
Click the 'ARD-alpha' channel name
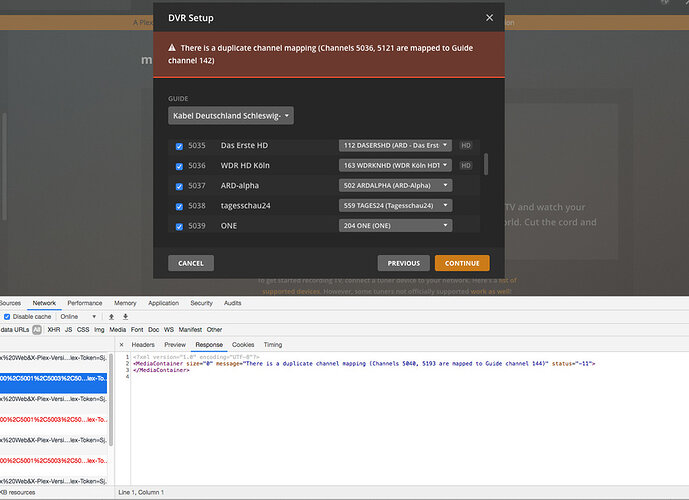239,185
